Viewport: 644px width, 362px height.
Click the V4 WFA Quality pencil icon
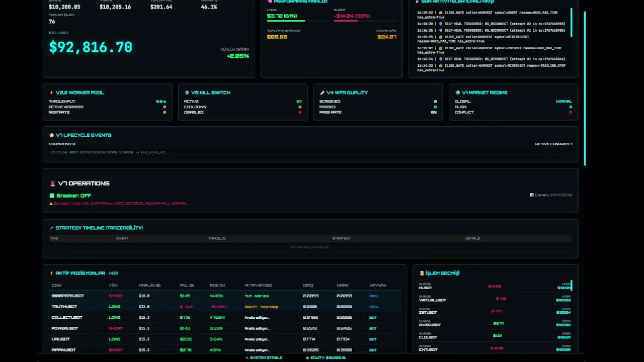(322, 93)
